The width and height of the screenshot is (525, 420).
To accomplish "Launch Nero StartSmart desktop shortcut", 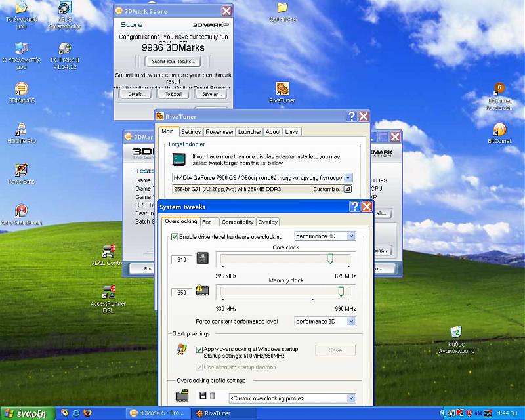I will tap(22, 215).
